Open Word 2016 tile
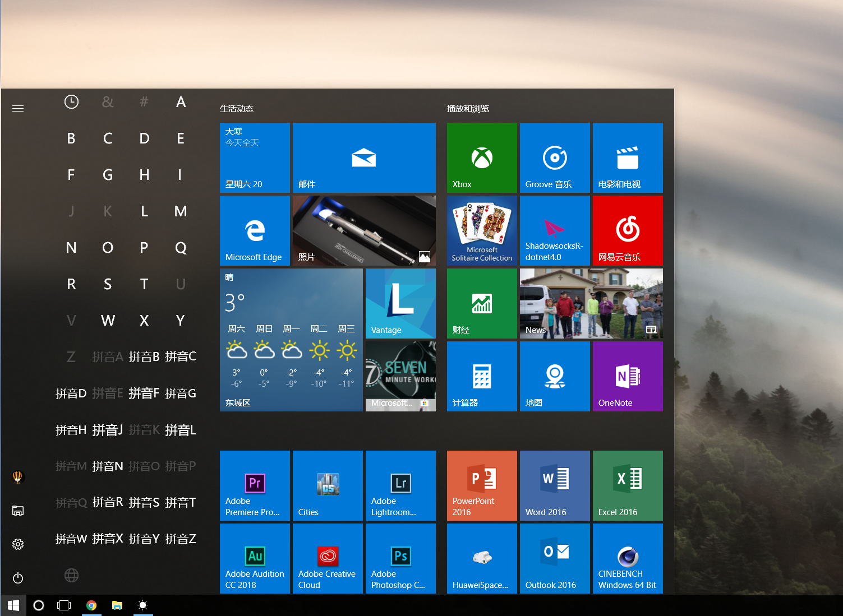Viewport: 843px width, 616px height. click(555, 485)
